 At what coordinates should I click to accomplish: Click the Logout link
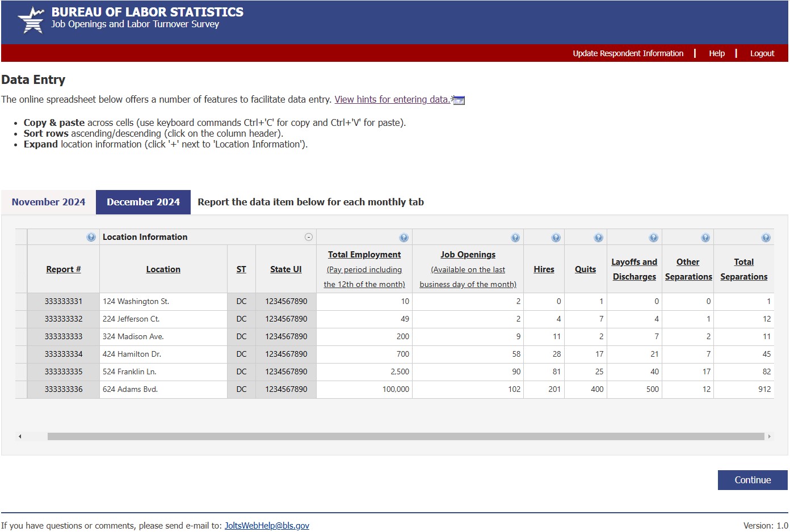762,53
